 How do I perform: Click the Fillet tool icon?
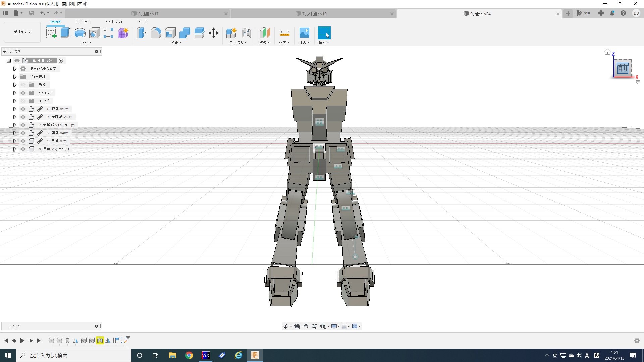[x=156, y=33]
